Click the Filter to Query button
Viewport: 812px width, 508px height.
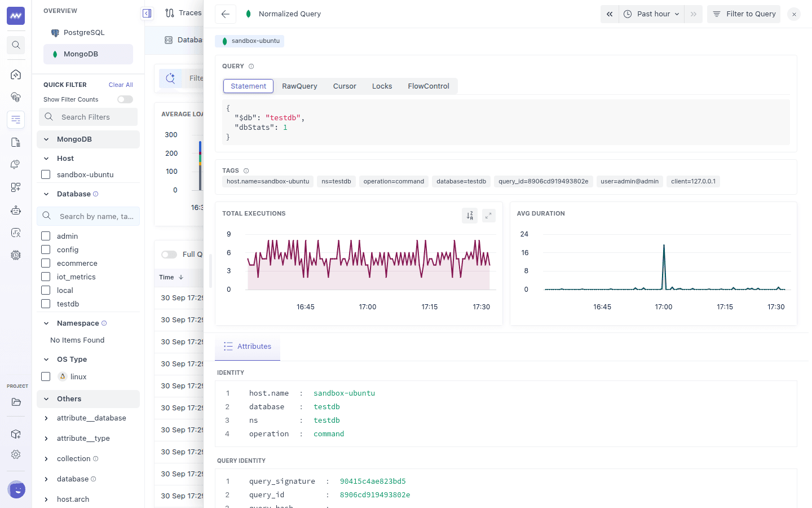click(x=744, y=14)
